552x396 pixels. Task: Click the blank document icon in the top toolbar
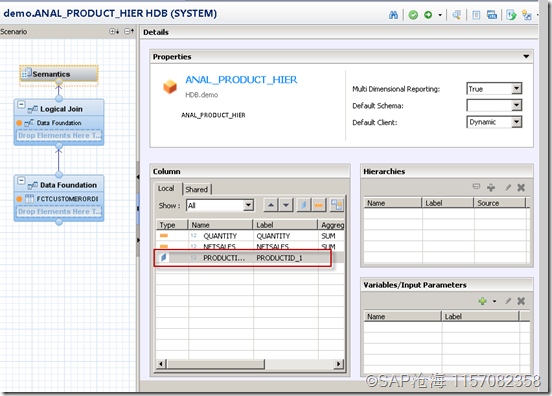(476, 15)
